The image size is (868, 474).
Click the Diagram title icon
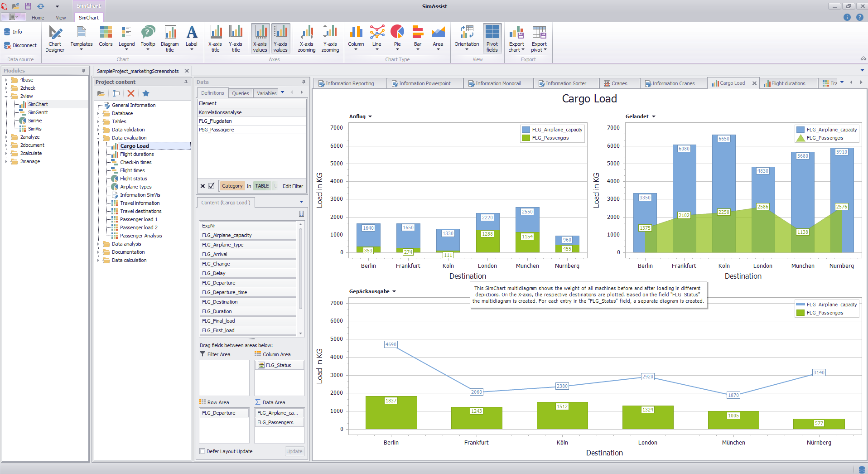pos(170,39)
